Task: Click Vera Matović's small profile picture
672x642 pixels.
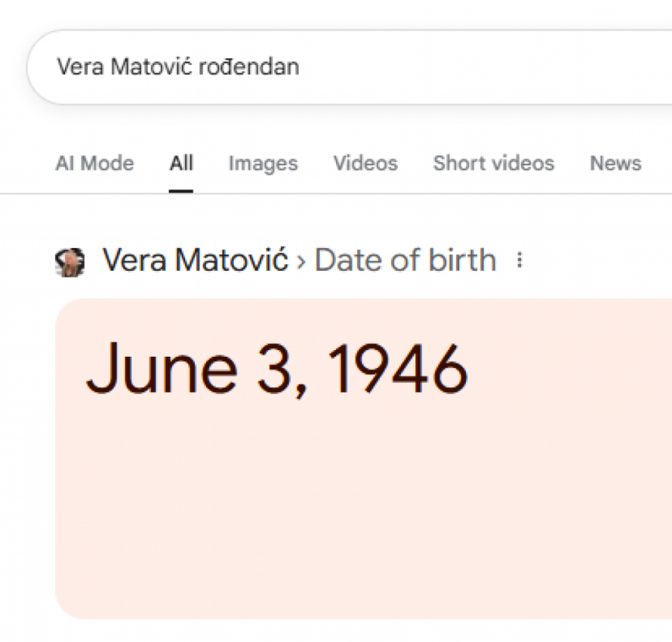Action: pos(69,262)
